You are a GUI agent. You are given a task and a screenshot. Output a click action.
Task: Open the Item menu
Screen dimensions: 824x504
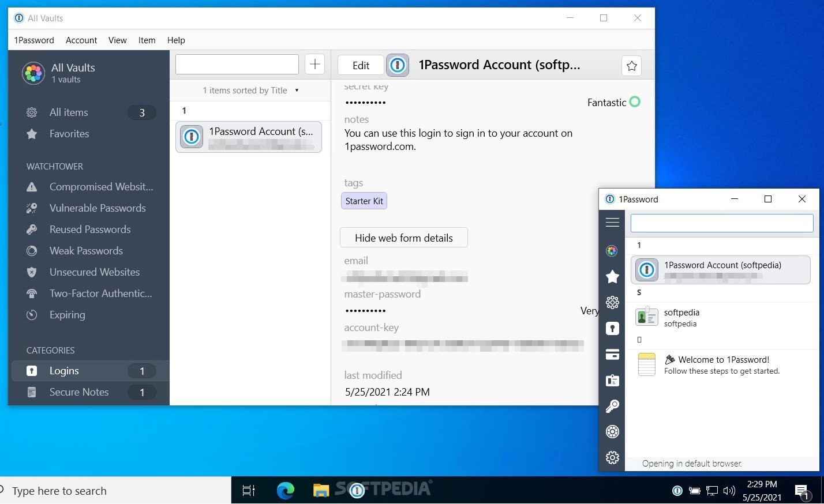coord(147,40)
